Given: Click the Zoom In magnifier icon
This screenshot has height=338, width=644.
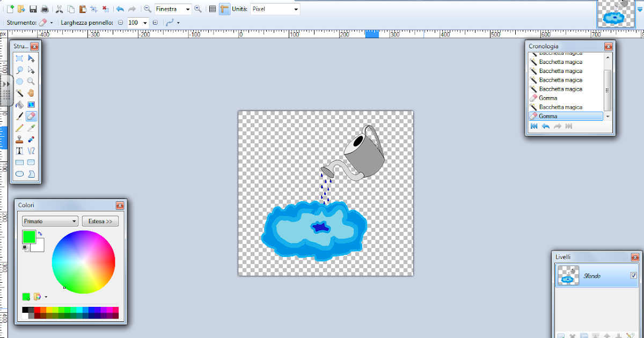Looking at the screenshot, I should click(198, 9).
